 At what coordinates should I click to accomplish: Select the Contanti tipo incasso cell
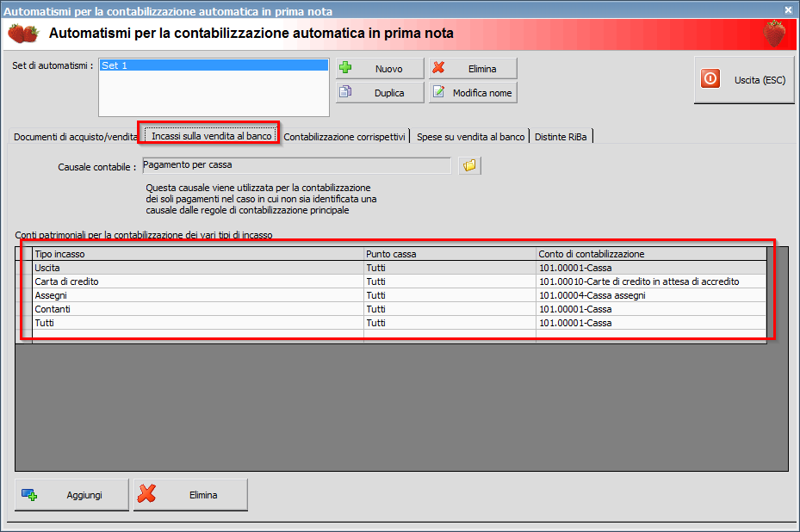pyautogui.click(x=198, y=309)
